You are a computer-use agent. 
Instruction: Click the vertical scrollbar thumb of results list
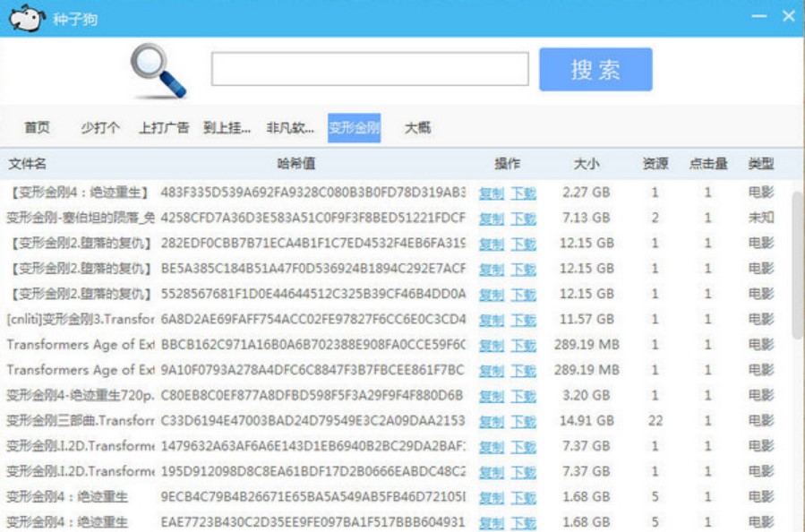pos(797,265)
